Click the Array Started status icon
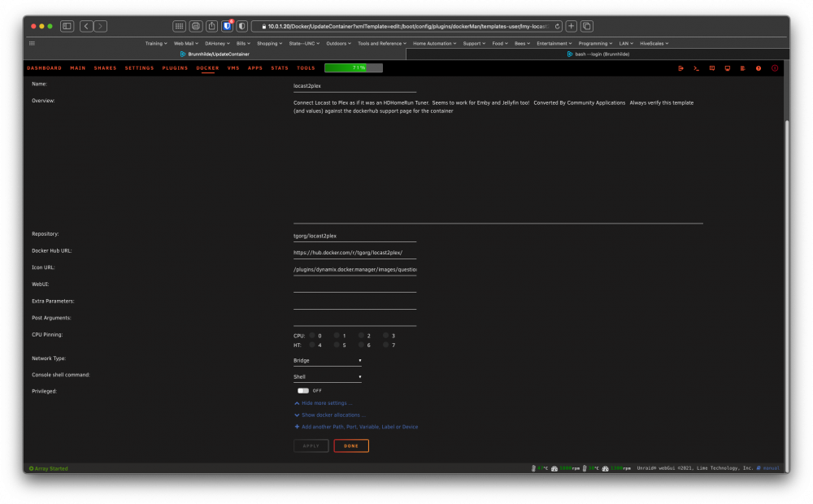Screen dimensions: 813x504 [x=31, y=469]
